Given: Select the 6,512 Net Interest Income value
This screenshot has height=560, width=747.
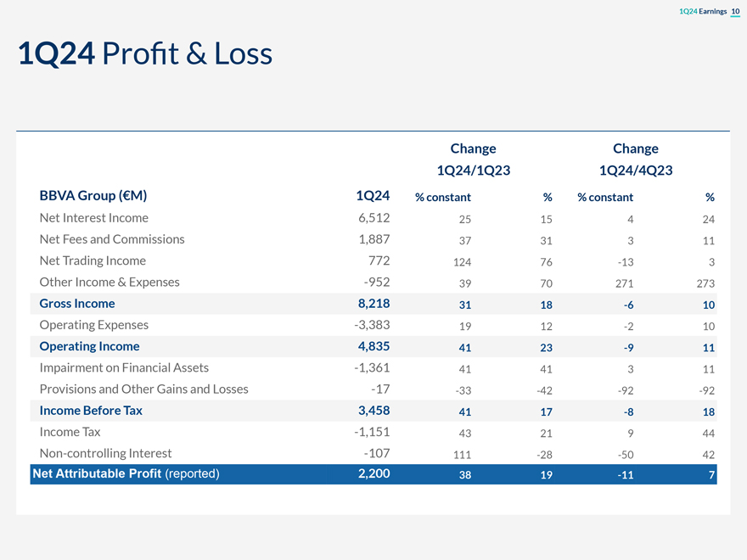Looking at the screenshot, I should (x=373, y=218).
